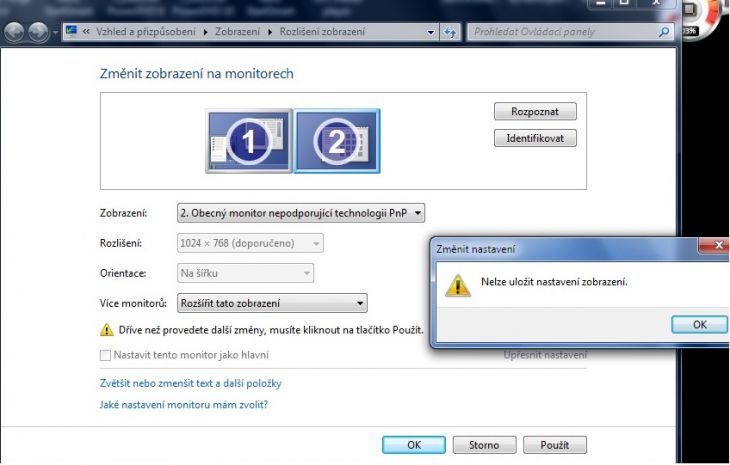Viewport: 730px width, 465px height.
Task: Click warning icon beside Dříve než provedete
Action: click(107, 330)
